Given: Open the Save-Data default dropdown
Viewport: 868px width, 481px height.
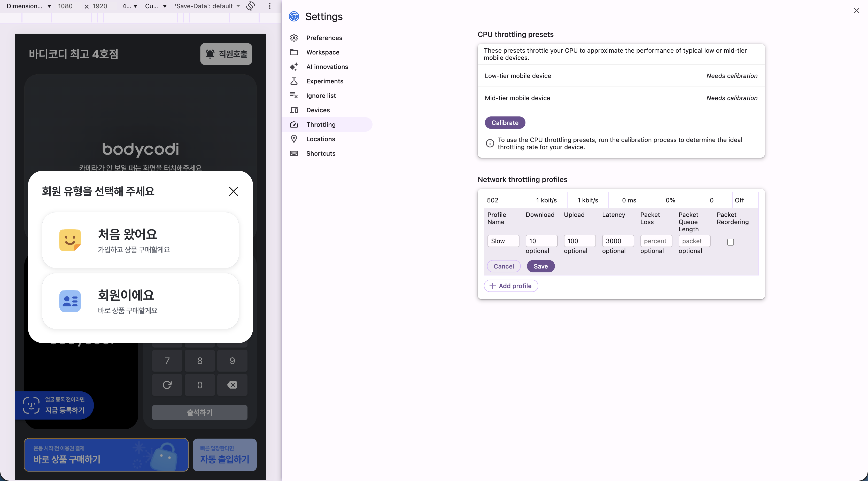Looking at the screenshot, I should pos(207,6).
